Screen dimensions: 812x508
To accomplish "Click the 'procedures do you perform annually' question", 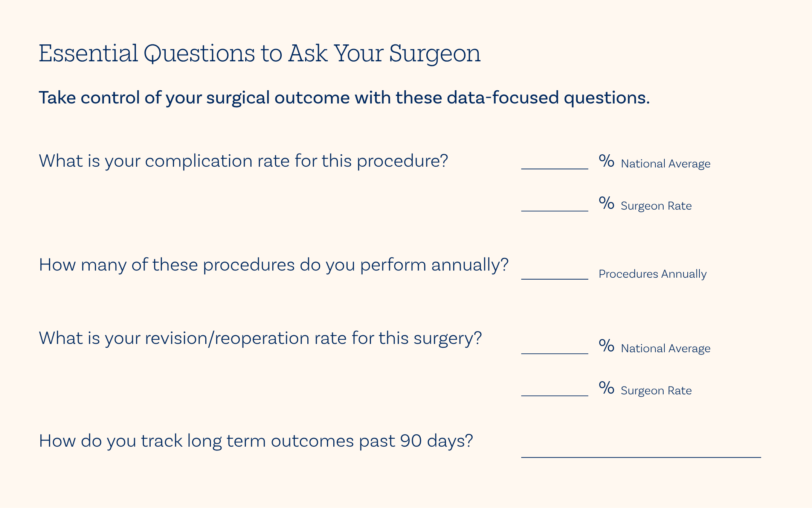I will [x=274, y=265].
